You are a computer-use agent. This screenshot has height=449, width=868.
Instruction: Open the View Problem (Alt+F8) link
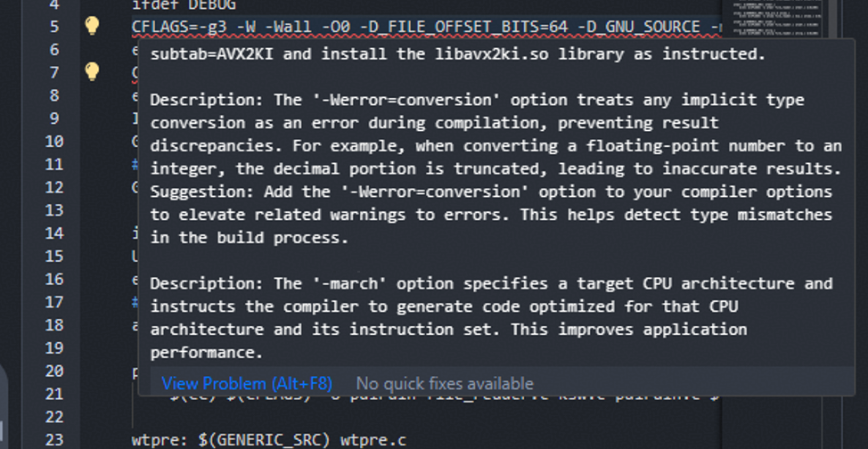click(247, 384)
